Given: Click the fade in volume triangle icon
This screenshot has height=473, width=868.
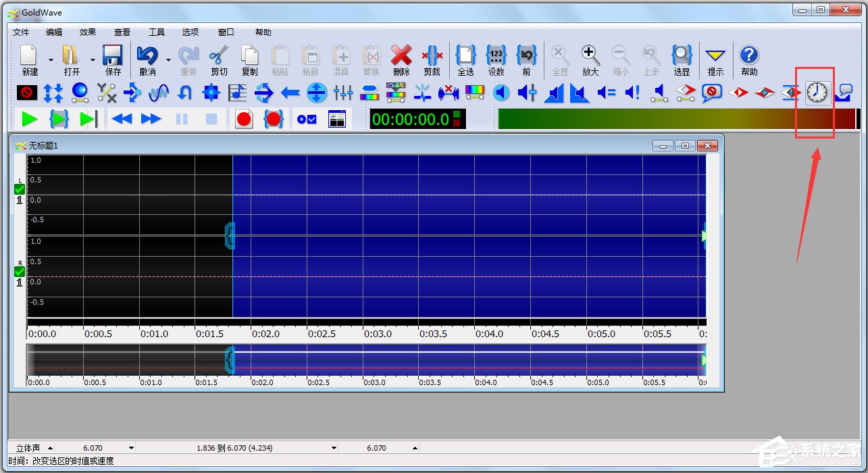Looking at the screenshot, I should 554,93.
